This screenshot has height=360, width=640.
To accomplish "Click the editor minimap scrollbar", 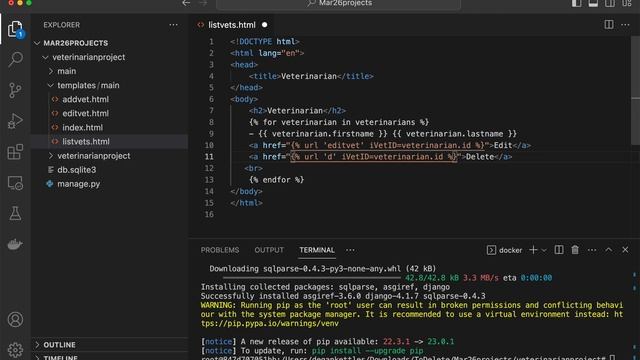I will point(635,90).
